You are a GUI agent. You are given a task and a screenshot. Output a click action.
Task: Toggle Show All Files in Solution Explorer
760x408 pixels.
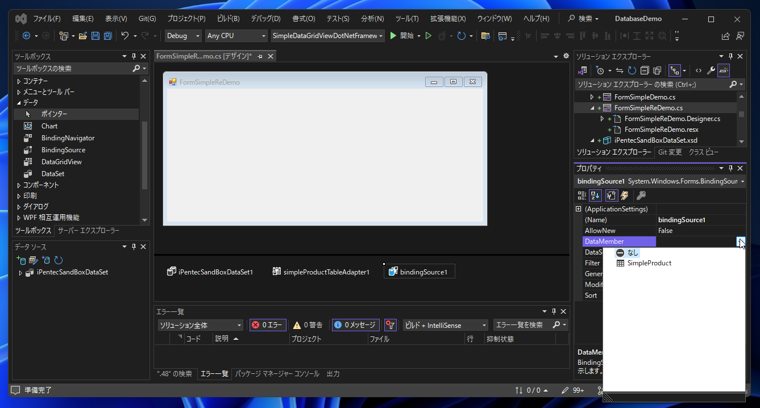coord(657,71)
